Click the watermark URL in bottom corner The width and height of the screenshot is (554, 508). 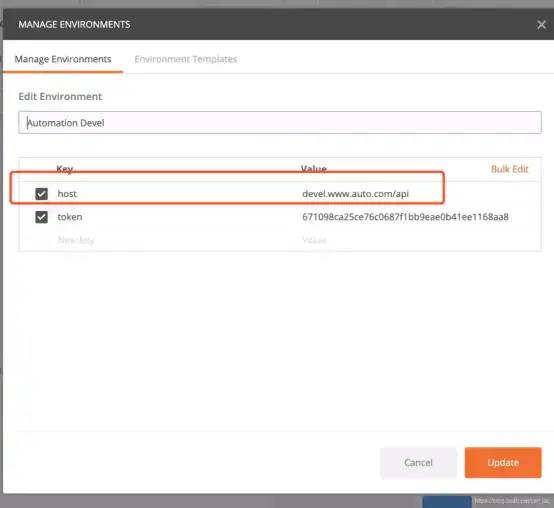(x=512, y=501)
